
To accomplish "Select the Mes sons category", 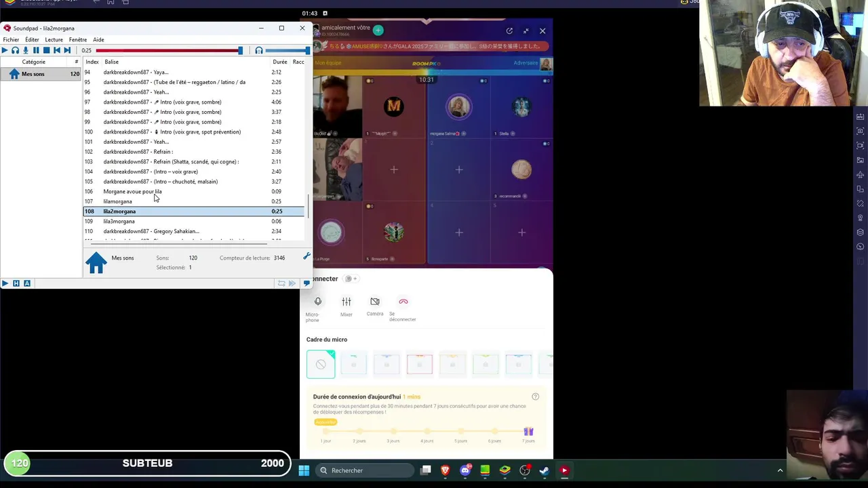I will coord(41,74).
